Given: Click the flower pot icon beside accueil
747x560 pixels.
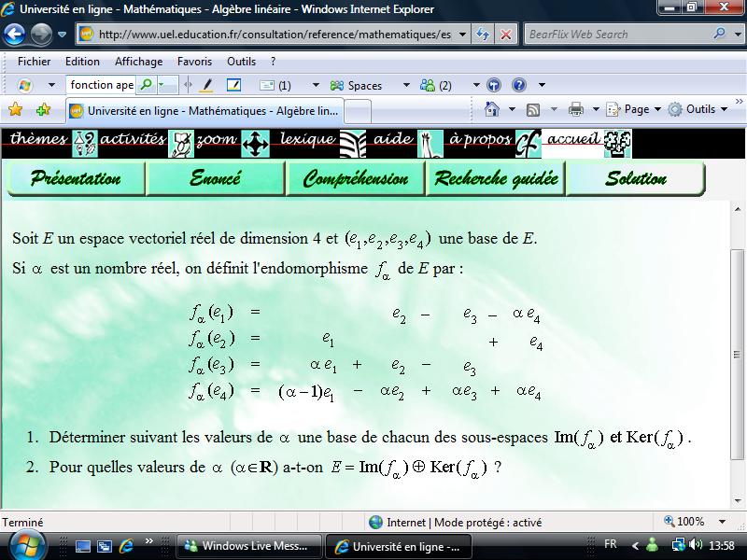Looking at the screenshot, I should (617, 144).
